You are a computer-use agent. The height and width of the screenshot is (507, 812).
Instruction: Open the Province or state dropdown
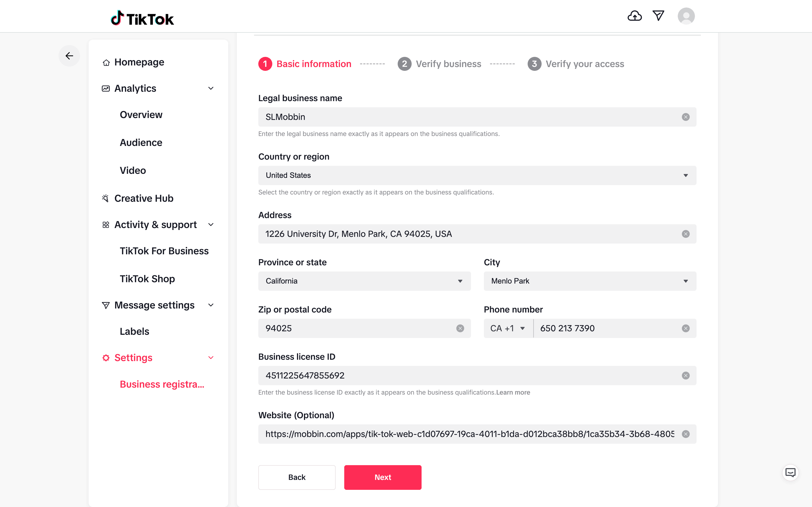[364, 281]
